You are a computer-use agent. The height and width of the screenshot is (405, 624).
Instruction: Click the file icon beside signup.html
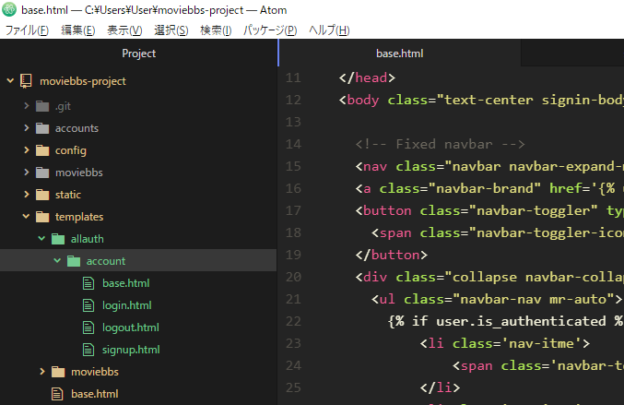90,349
